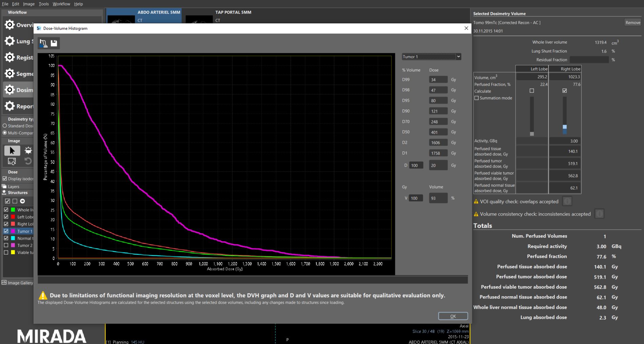Image resolution: width=644 pixels, height=344 pixels.
Task: Select Standard Dosimetry radio button
Action: tap(5, 126)
